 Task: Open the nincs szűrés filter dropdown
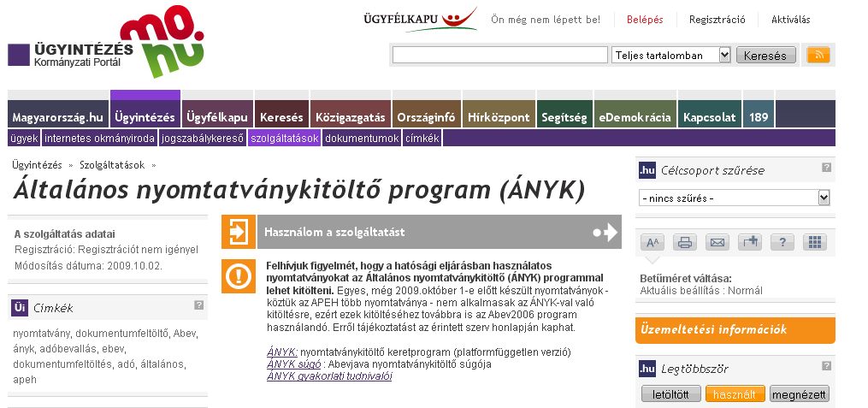pos(734,198)
